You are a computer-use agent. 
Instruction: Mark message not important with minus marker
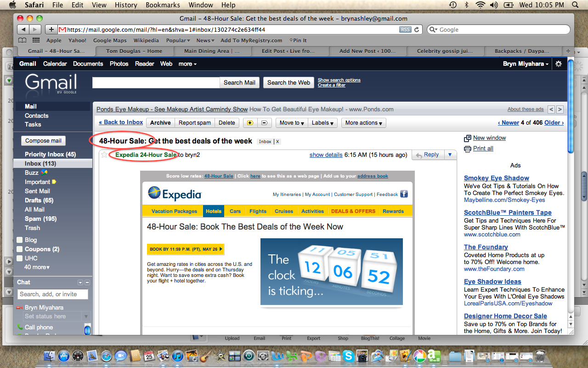(264, 123)
